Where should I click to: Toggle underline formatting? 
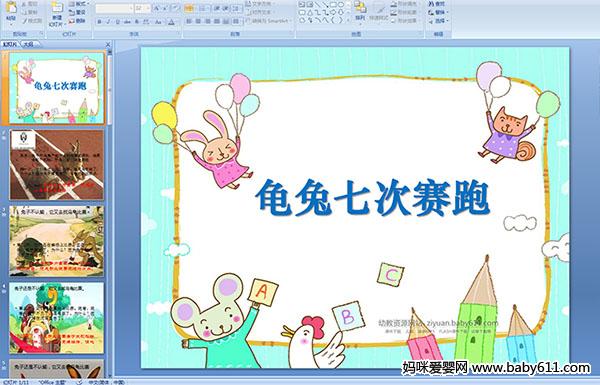(117, 22)
